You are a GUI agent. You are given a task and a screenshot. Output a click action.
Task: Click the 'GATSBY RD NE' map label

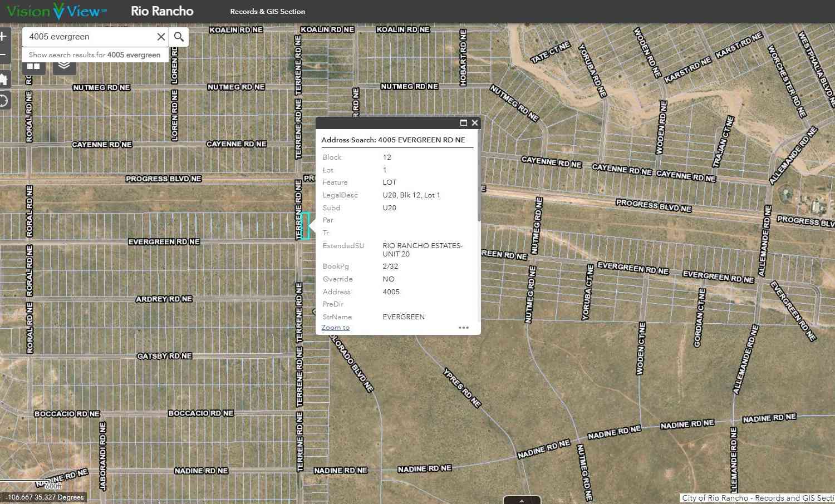click(164, 356)
